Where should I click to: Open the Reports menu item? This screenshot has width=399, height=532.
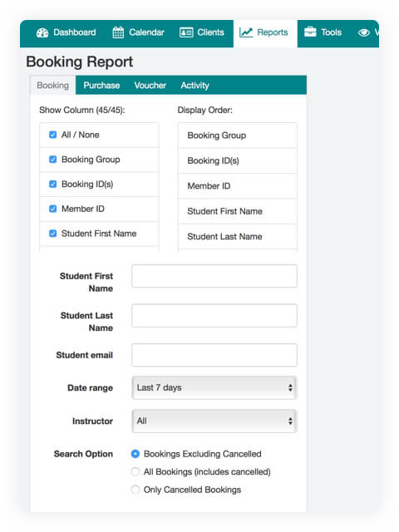[265, 33]
